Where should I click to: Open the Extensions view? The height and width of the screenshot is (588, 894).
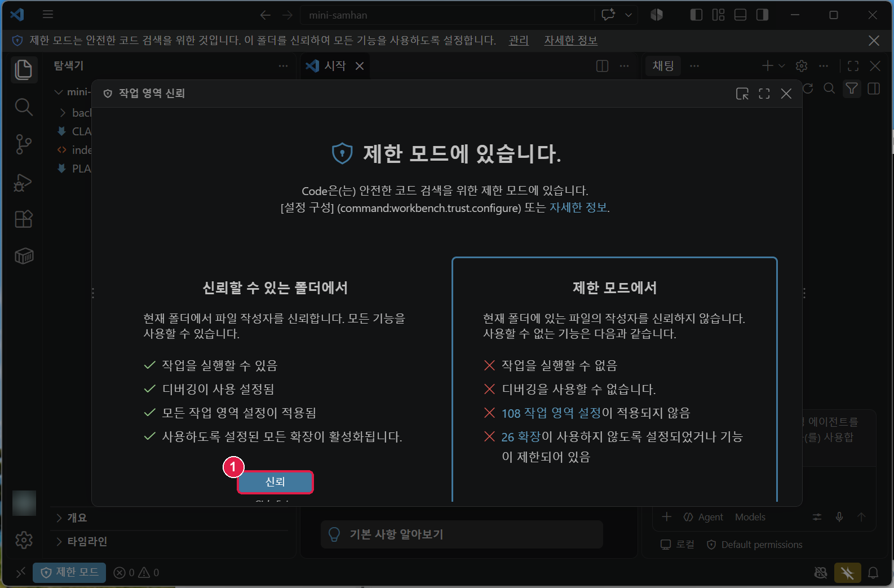(24, 219)
